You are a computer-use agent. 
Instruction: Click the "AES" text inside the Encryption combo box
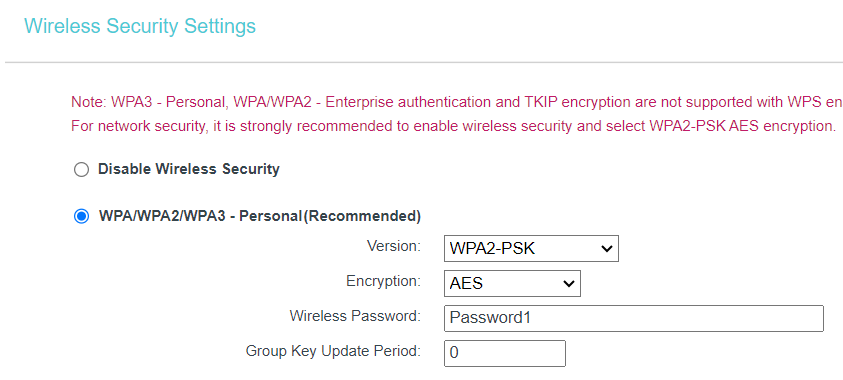click(x=466, y=283)
